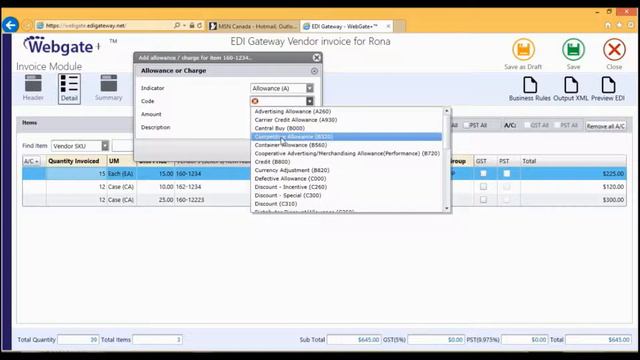
Task: Click the Code combo box dropdown arrow
Action: click(x=310, y=101)
